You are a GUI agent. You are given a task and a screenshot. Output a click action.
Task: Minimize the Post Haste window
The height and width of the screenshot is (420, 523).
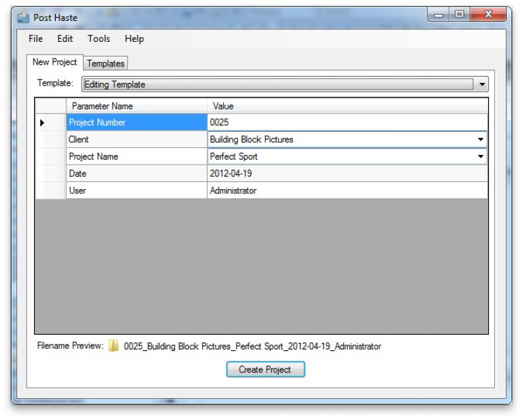(x=439, y=15)
